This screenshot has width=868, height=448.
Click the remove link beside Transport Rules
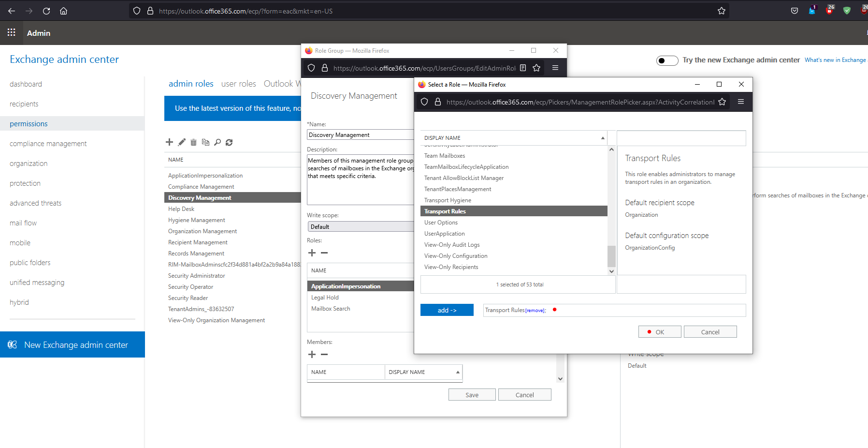tap(535, 311)
